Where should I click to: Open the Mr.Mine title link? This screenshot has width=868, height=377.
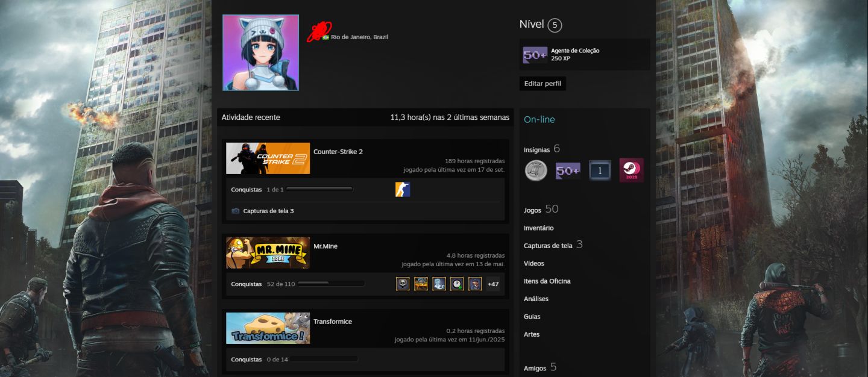[325, 246]
